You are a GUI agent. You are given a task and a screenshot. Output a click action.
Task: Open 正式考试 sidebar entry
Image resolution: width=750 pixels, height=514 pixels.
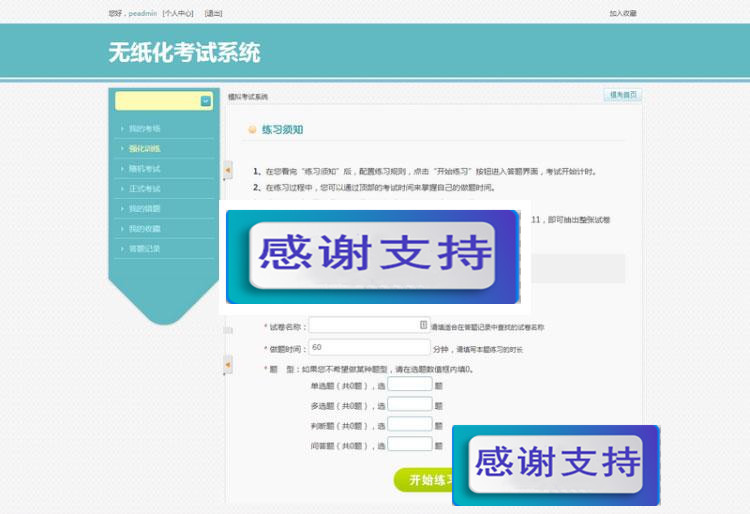(x=145, y=189)
